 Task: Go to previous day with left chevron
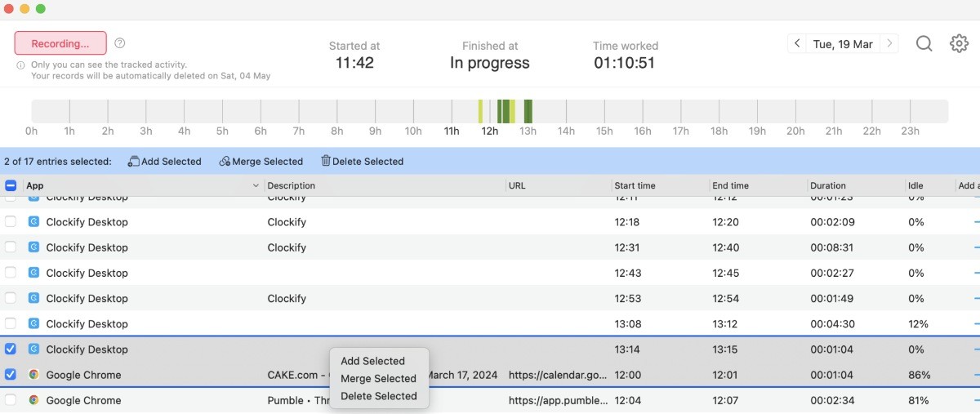click(x=797, y=44)
